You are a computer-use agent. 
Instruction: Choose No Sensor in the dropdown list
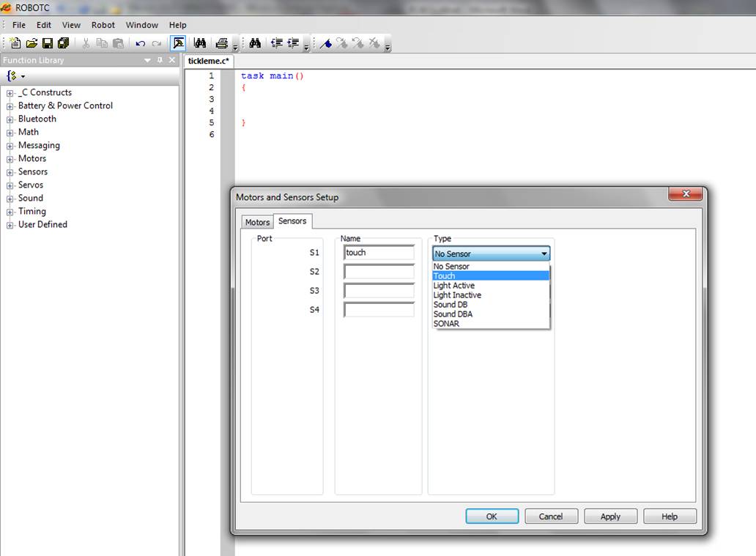coord(491,266)
